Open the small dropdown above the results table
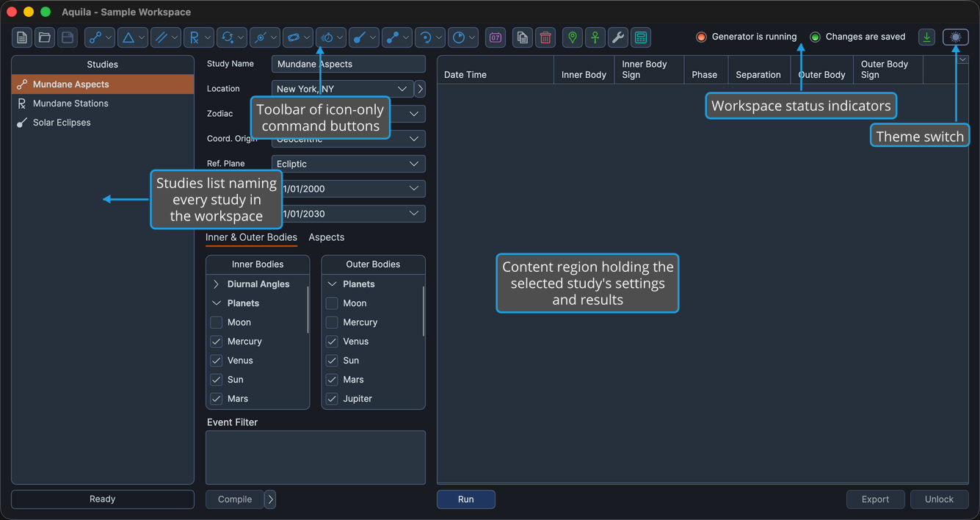The width and height of the screenshot is (980, 520). 963,59
